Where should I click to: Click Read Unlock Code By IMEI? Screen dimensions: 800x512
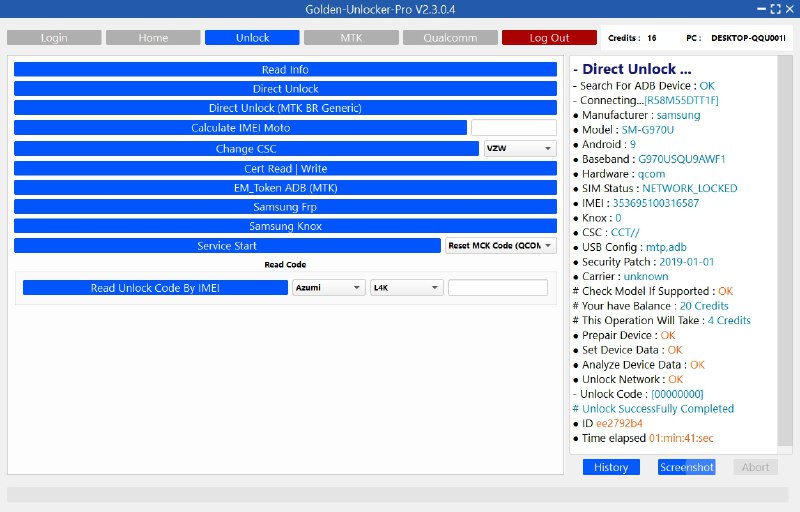(x=155, y=288)
